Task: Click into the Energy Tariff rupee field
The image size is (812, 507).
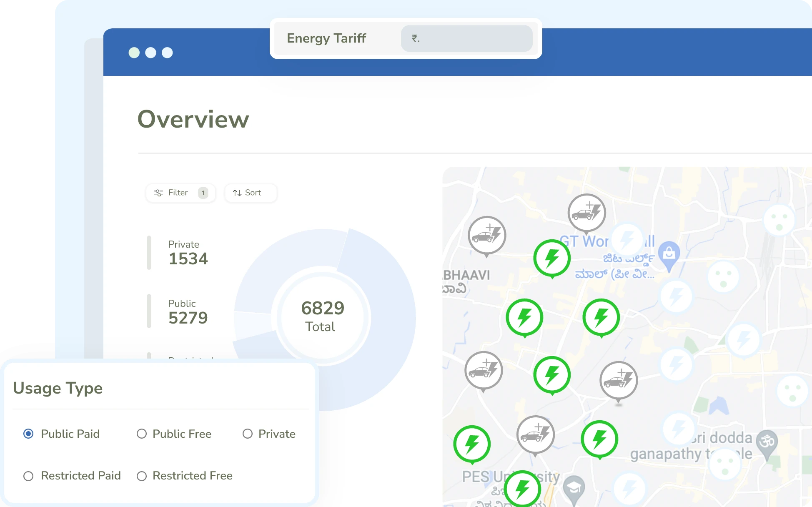Action: tap(466, 38)
